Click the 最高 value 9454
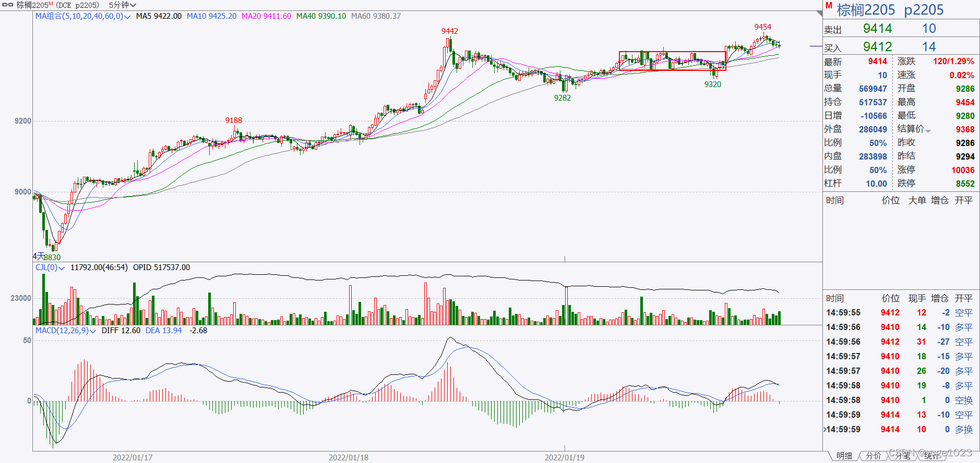The image size is (980, 463). point(965,103)
